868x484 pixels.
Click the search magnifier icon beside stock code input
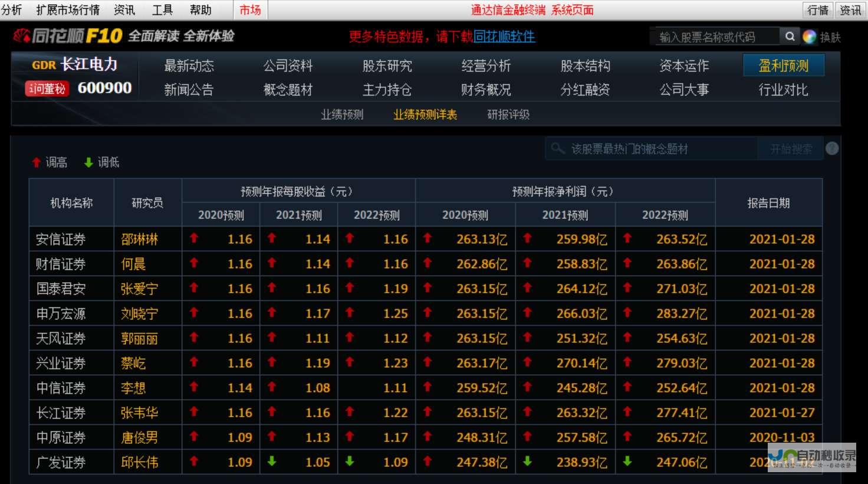coord(790,37)
